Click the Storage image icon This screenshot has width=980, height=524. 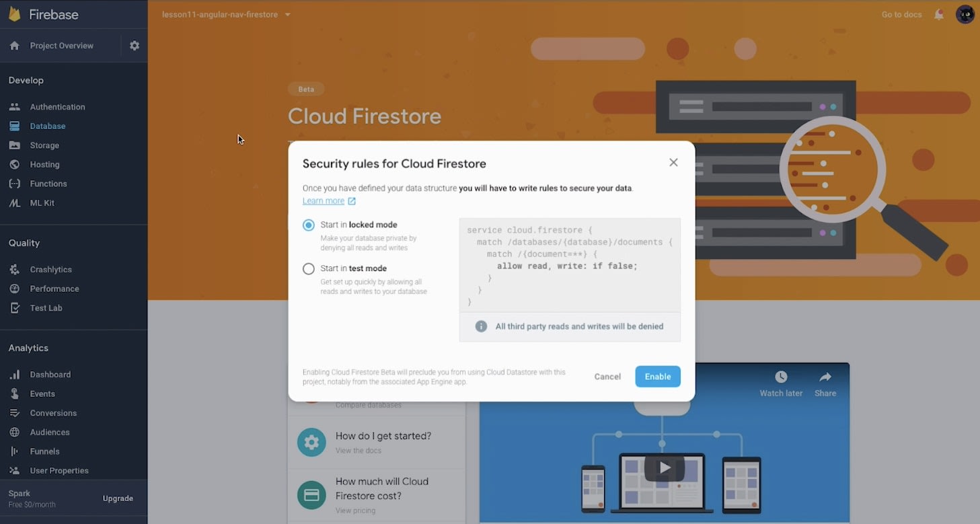(15, 145)
